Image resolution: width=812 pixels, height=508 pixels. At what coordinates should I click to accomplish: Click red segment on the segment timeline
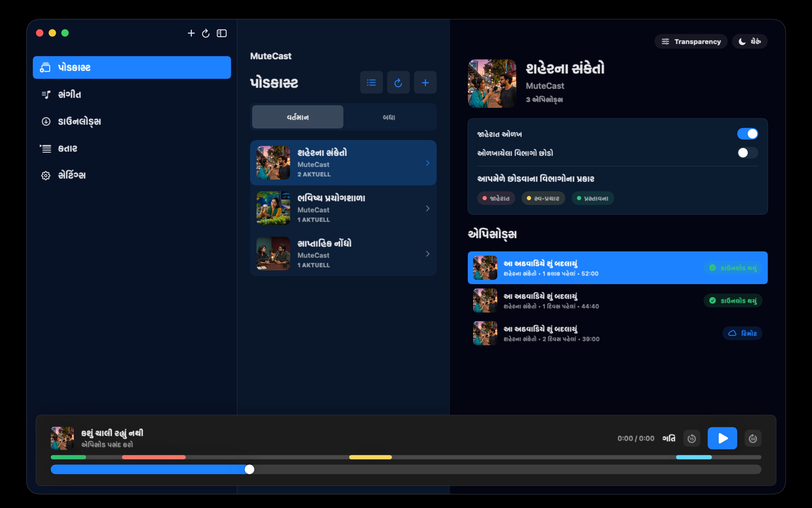coord(154,457)
